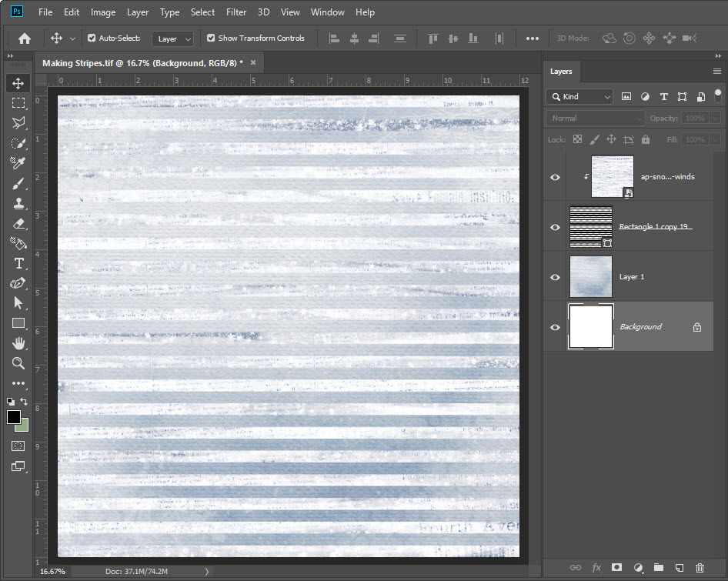Image resolution: width=728 pixels, height=581 pixels.
Task: Add a layer style fx button
Action: click(596, 567)
